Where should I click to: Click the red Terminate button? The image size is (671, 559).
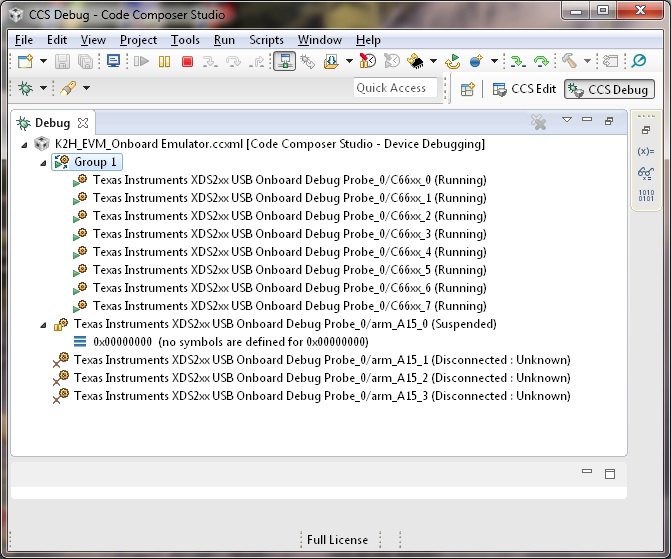point(187,62)
